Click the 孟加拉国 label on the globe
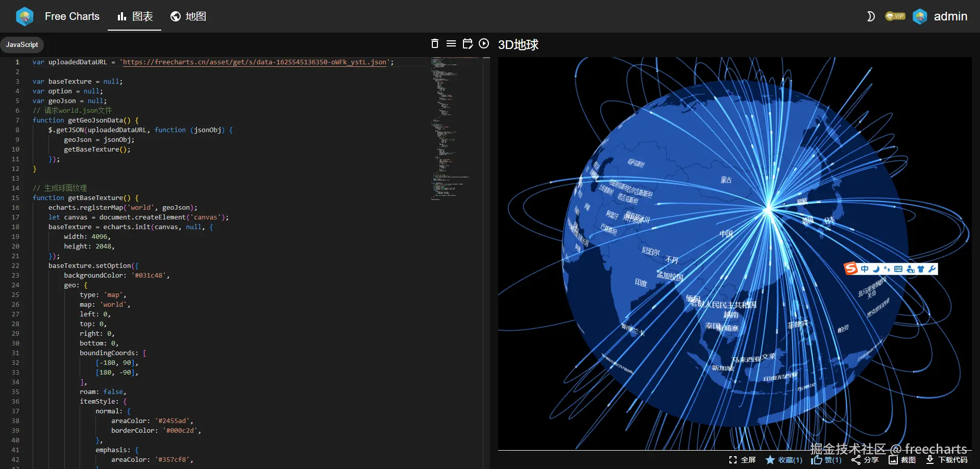This screenshot has width=980, height=469. point(670,276)
